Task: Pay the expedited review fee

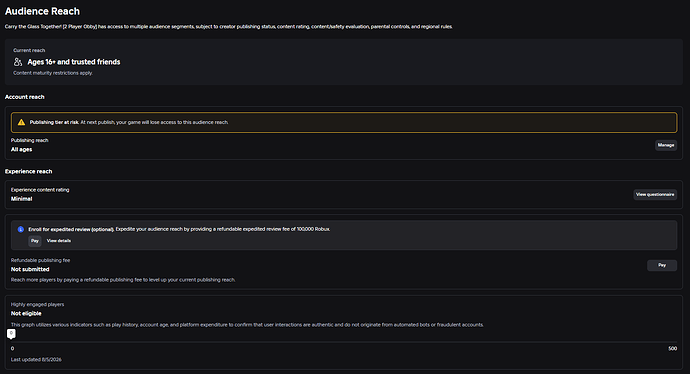Action: pyautogui.click(x=35, y=241)
